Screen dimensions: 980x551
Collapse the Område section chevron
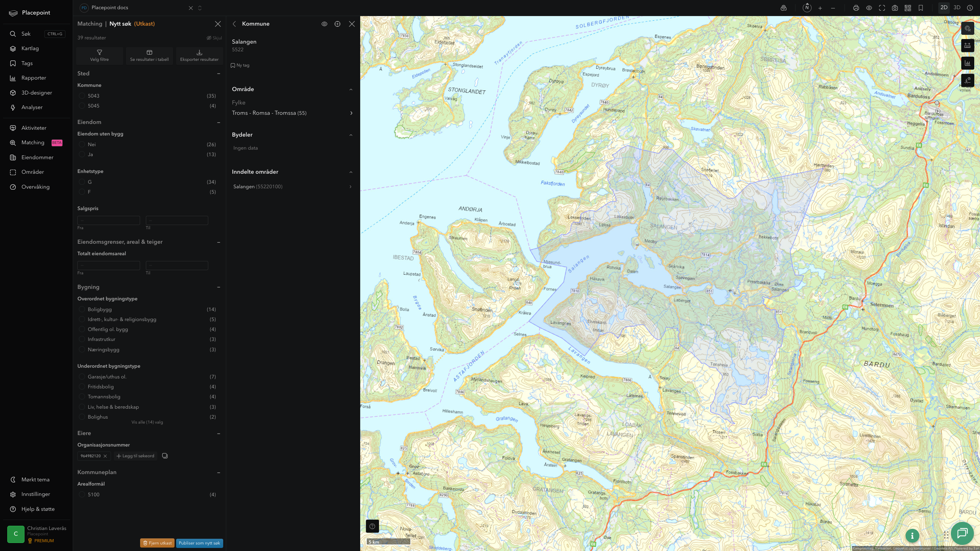tap(351, 90)
